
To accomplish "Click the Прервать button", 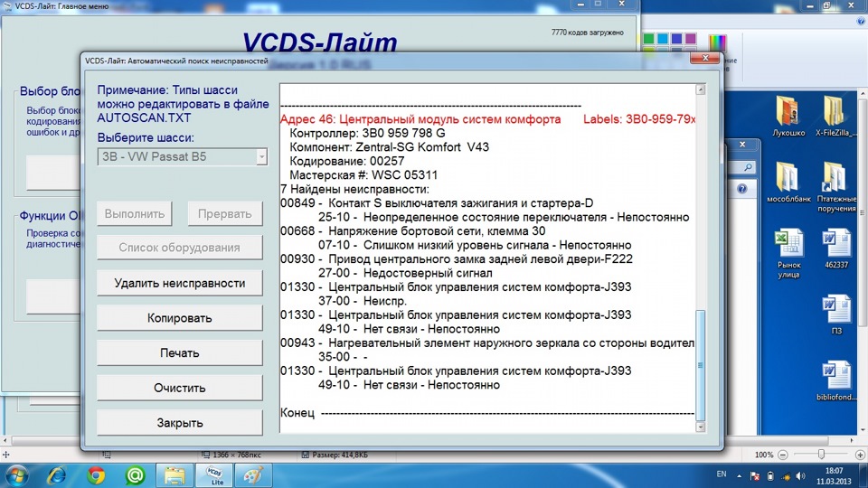I will point(225,213).
